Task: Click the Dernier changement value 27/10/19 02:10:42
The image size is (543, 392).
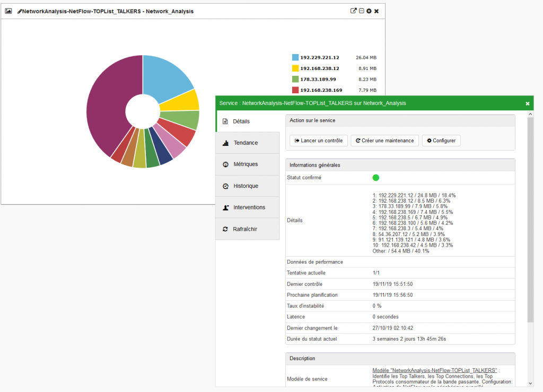Action: 393,328
